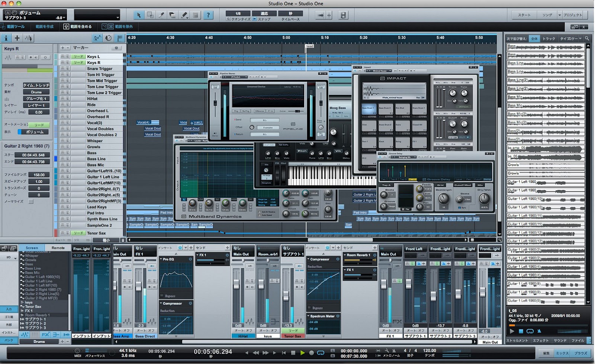Viewport: 595px width, 364px height.
Task: Click the Tenor Sax channel fader
Action: click(286, 296)
